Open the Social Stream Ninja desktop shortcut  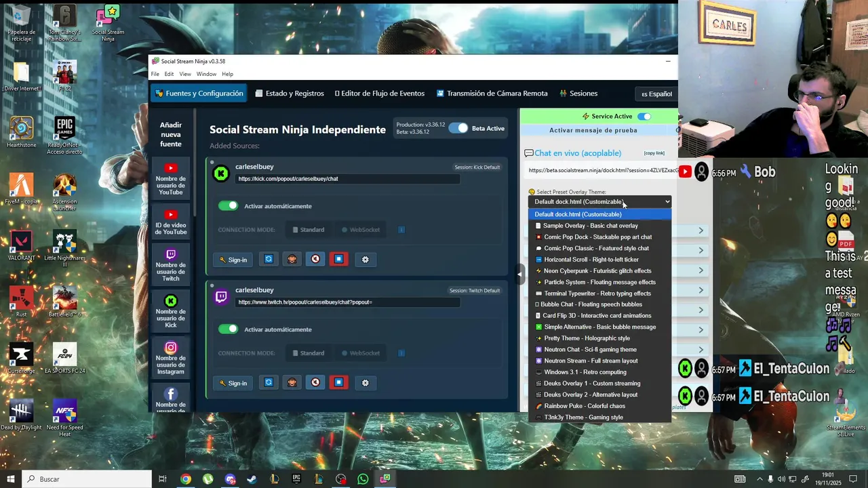click(x=108, y=24)
